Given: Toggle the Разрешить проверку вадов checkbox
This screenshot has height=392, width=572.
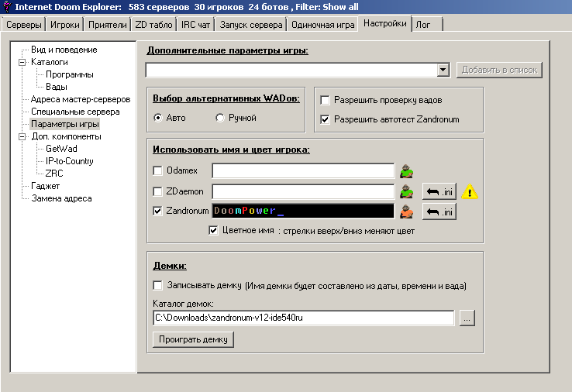Looking at the screenshot, I should point(326,100).
